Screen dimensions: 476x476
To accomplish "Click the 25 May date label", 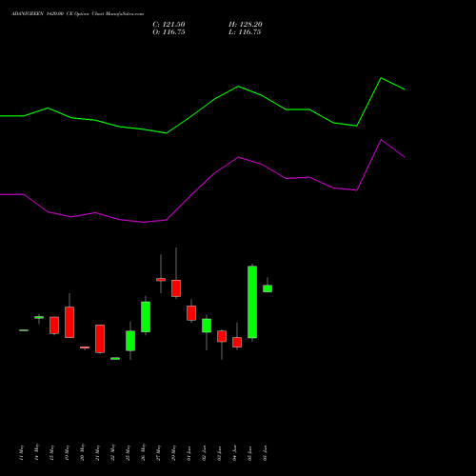I will [x=128, y=452].
